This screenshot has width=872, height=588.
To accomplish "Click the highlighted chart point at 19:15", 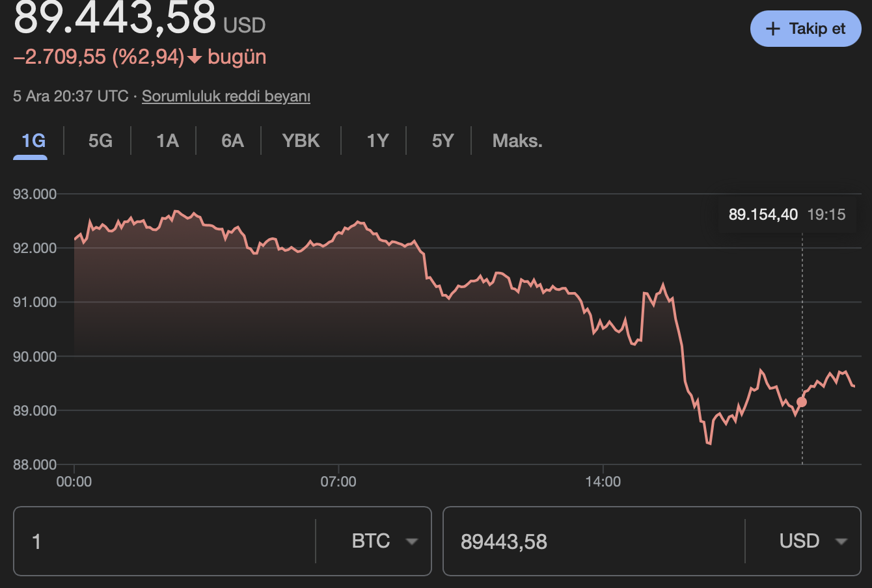I will [x=802, y=403].
